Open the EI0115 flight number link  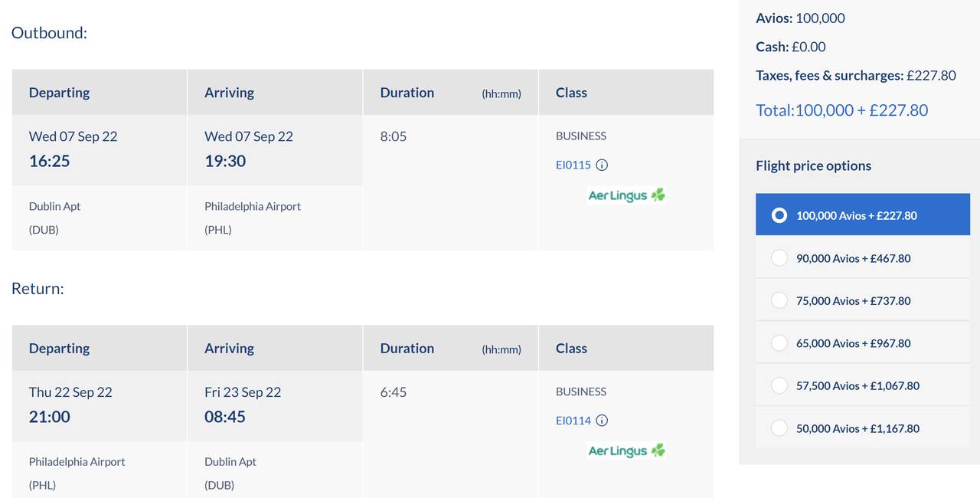[x=573, y=165]
